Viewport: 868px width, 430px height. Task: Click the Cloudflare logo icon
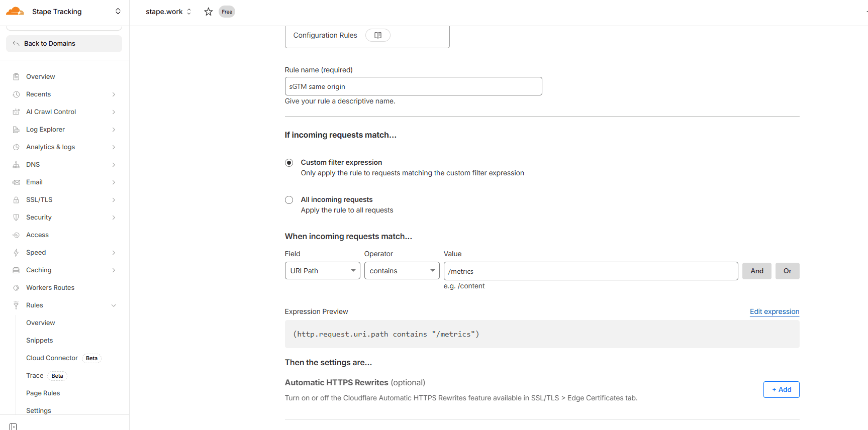[x=15, y=11]
